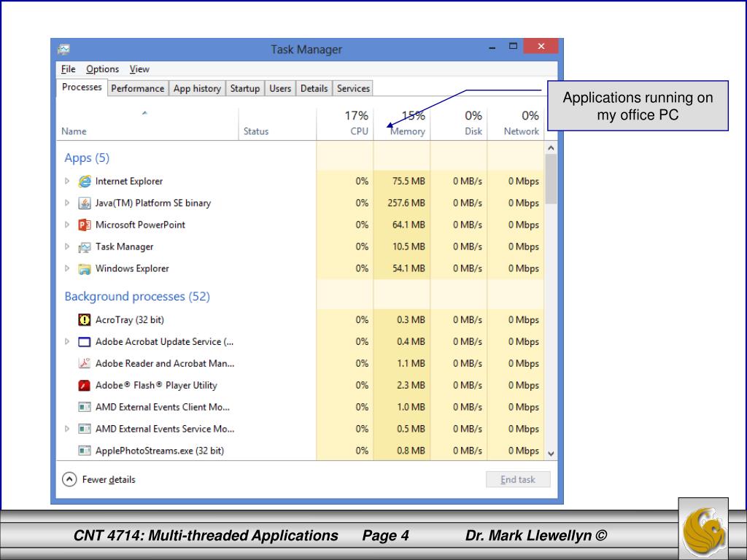Select the Microsoft PowerPoint row name
This screenshot has width=747, height=560.
point(140,225)
